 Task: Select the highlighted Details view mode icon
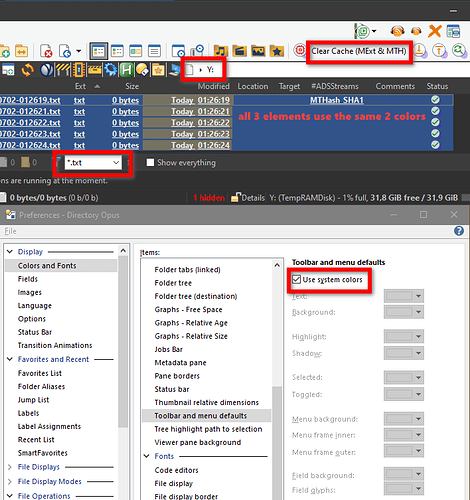[x=98, y=51]
